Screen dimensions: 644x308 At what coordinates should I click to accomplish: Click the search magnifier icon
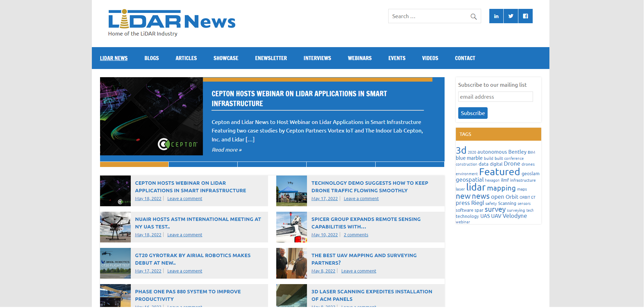point(473,16)
